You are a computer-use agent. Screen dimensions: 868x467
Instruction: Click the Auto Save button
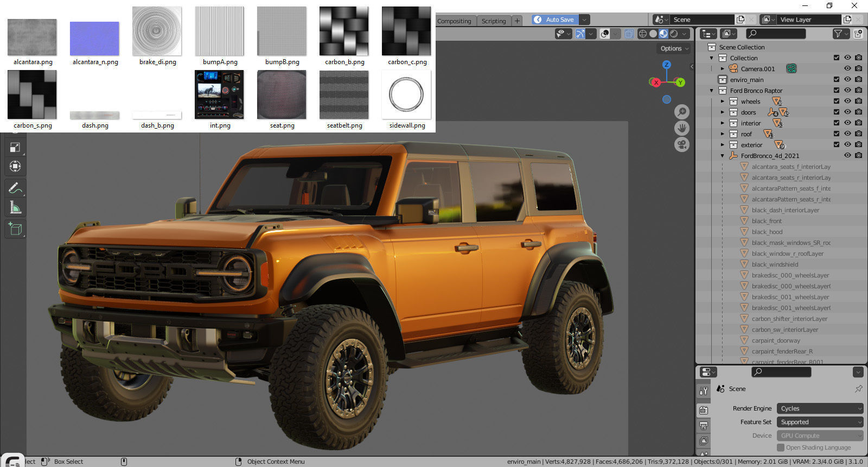pyautogui.click(x=555, y=20)
